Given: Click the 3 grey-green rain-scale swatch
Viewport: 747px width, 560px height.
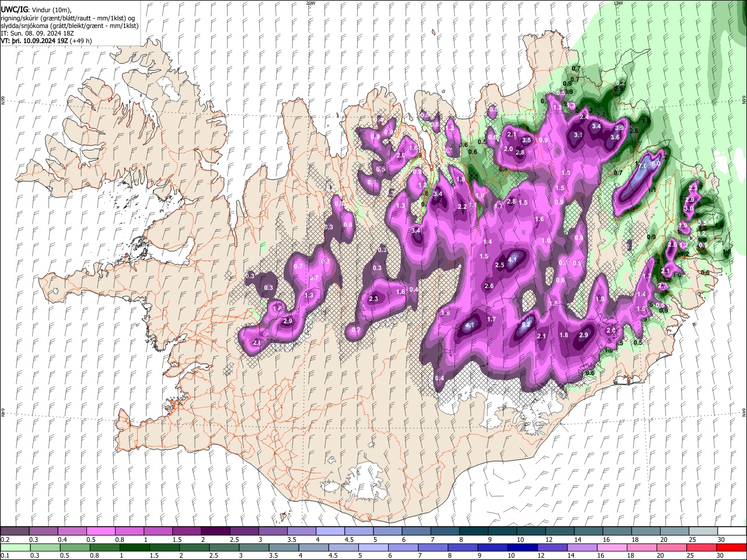Looking at the screenshot, I should [x=254, y=547].
